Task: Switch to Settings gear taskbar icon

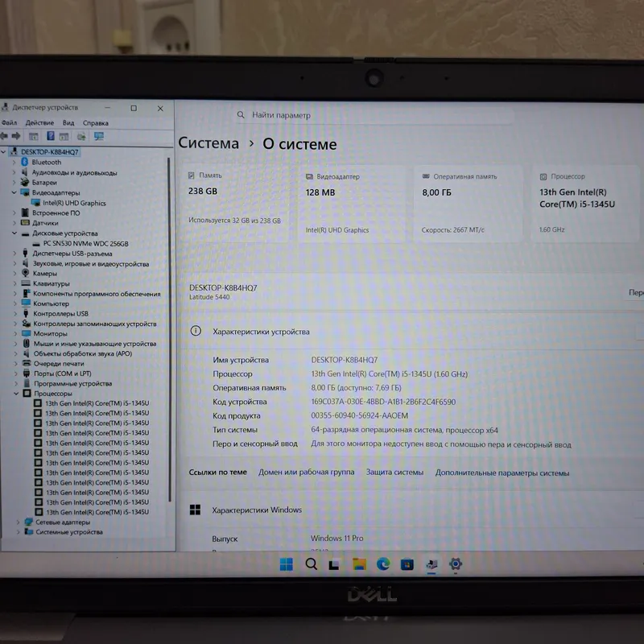Action: click(x=456, y=564)
